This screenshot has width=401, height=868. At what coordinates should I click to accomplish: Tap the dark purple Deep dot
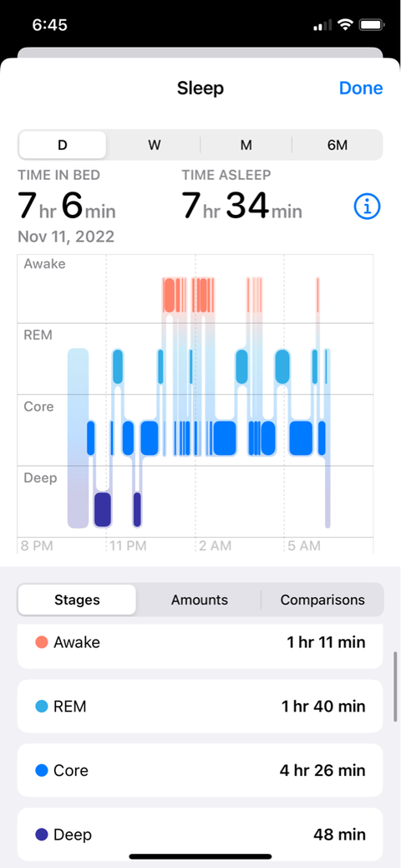[42, 835]
